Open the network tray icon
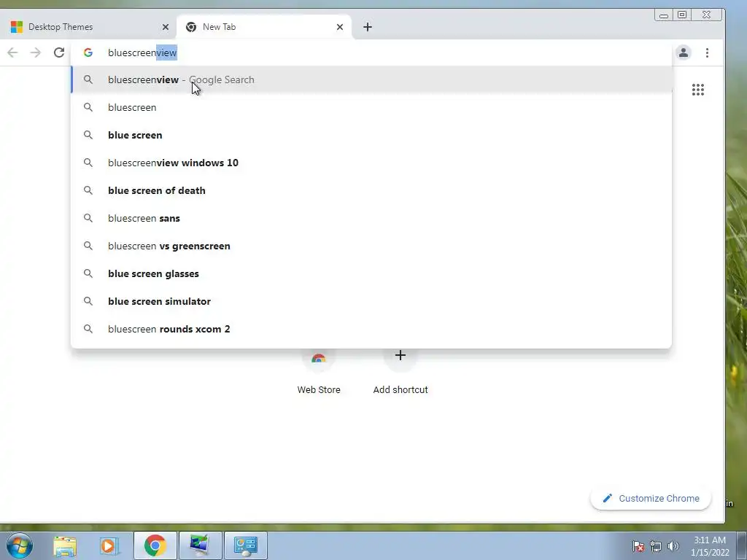 pos(656,546)
